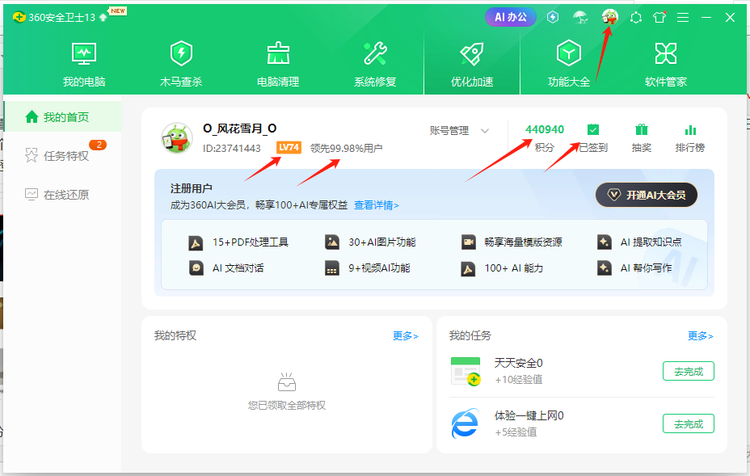Click the AI 办公 button
Image resolution: width=750 pixels, height=476 pixels.
click(510, 17)
